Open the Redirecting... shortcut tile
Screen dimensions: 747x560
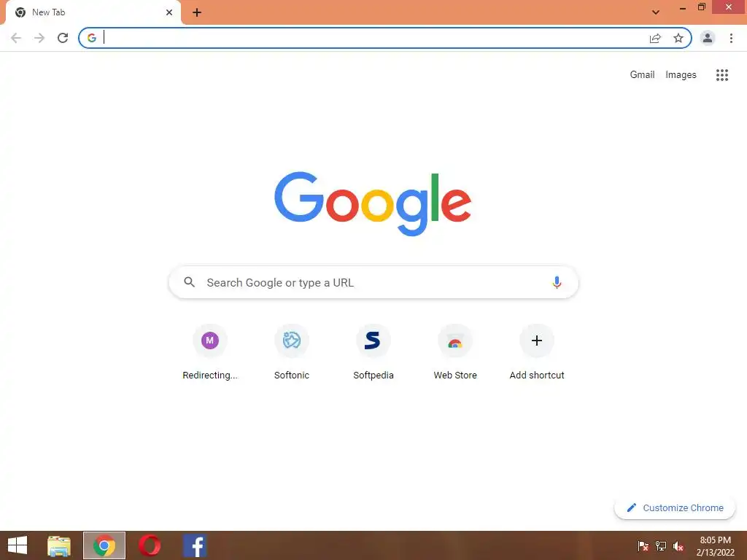pyautogui.click(x=210, y=352)
